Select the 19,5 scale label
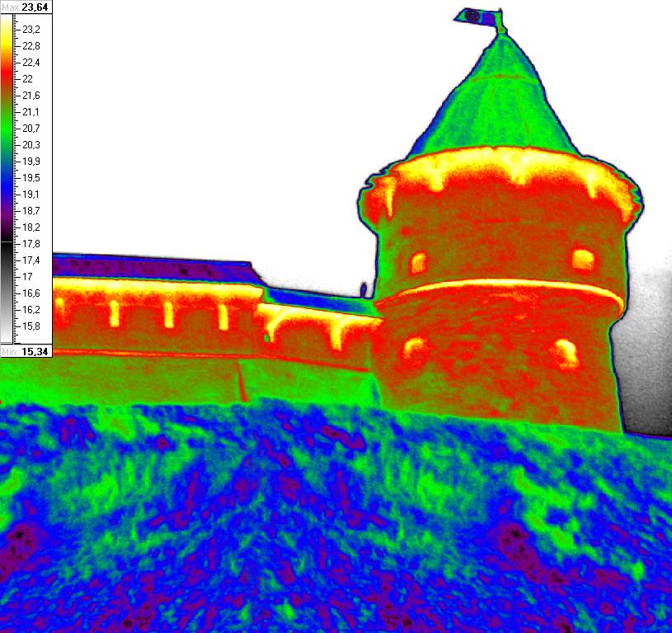 (x=31, y=178)
